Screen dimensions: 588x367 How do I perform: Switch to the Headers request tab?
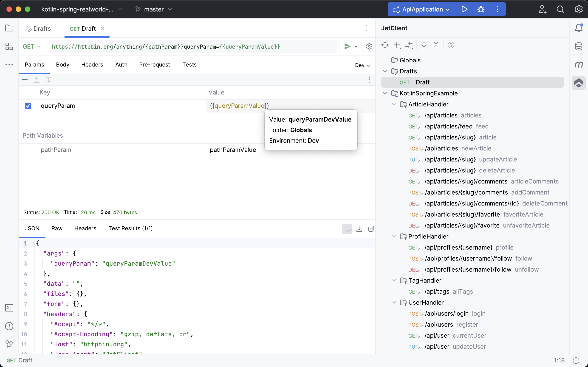coord(92,64)
